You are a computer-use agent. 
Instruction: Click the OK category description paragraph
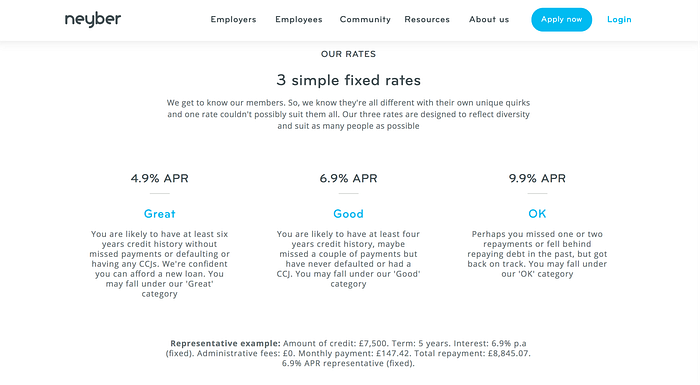pyautogui.click(x=537, y=254)
